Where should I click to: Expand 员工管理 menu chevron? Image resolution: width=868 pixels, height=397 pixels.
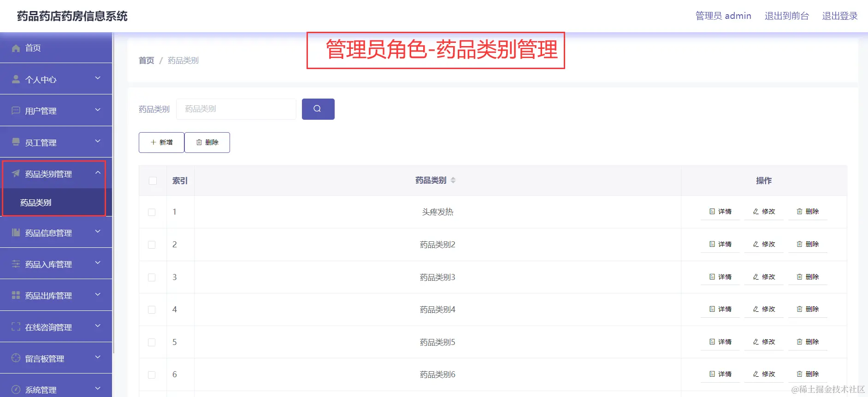point(98,141)
